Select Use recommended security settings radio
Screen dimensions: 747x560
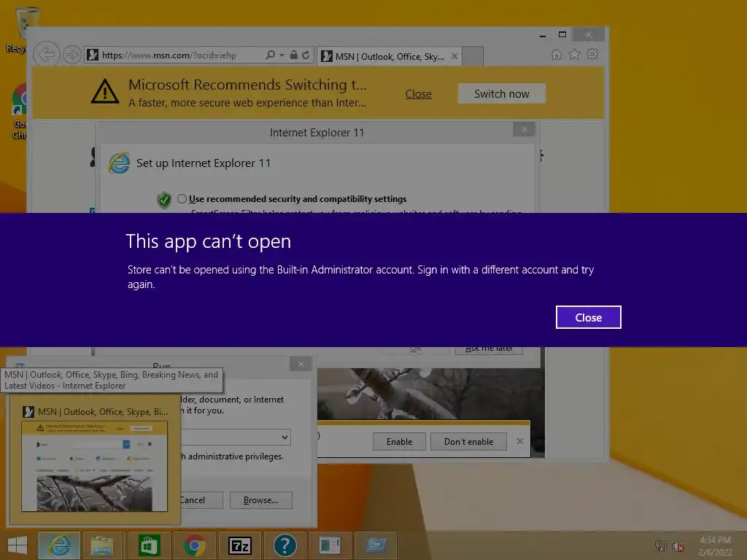(x=182, y=198)
